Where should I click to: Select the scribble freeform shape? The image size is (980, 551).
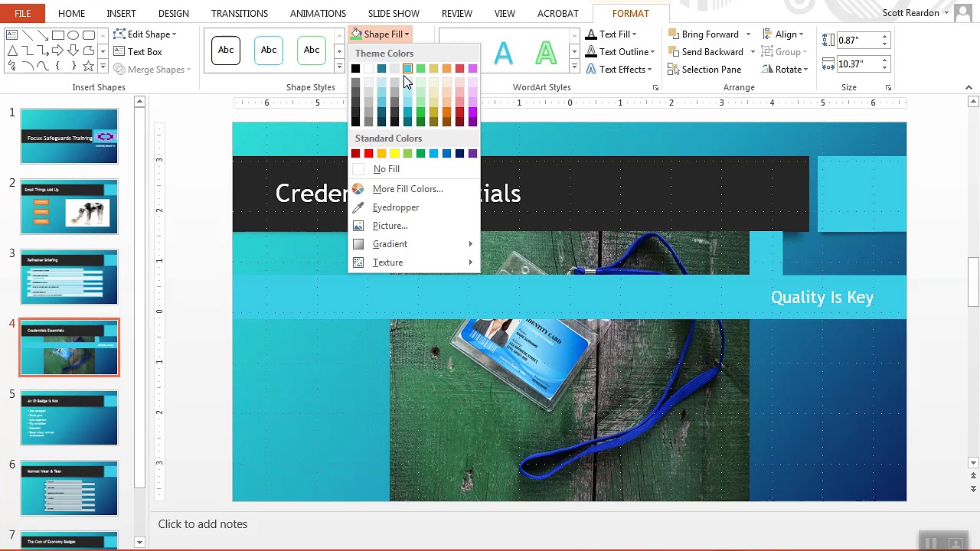(x=11, y=66)
